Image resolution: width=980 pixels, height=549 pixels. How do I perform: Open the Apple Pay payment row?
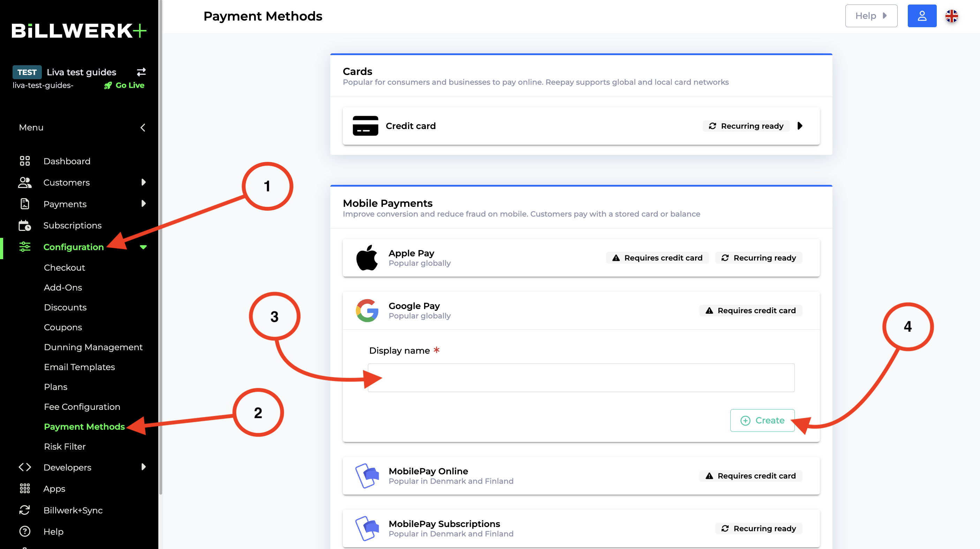pyautogui.click(x=581, y=258)
